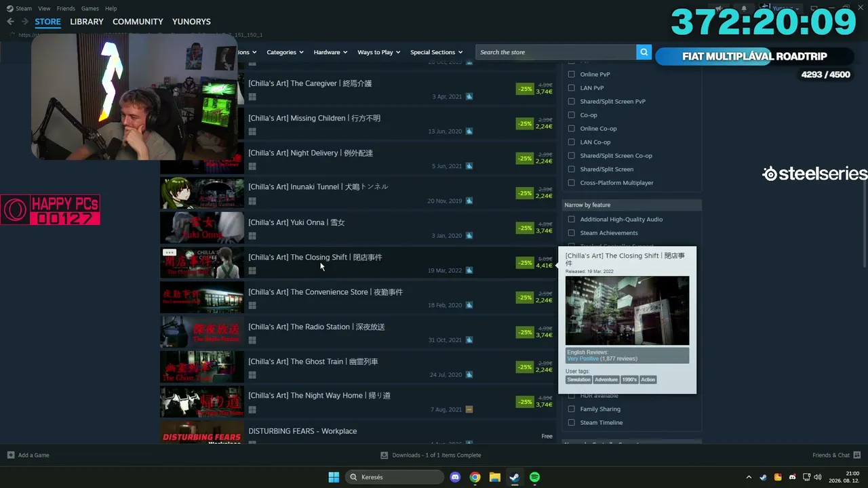Click Inunaki Tunnel game thumbnail
This screenshot has width=868, height=488.
click(x=202, y=193)
